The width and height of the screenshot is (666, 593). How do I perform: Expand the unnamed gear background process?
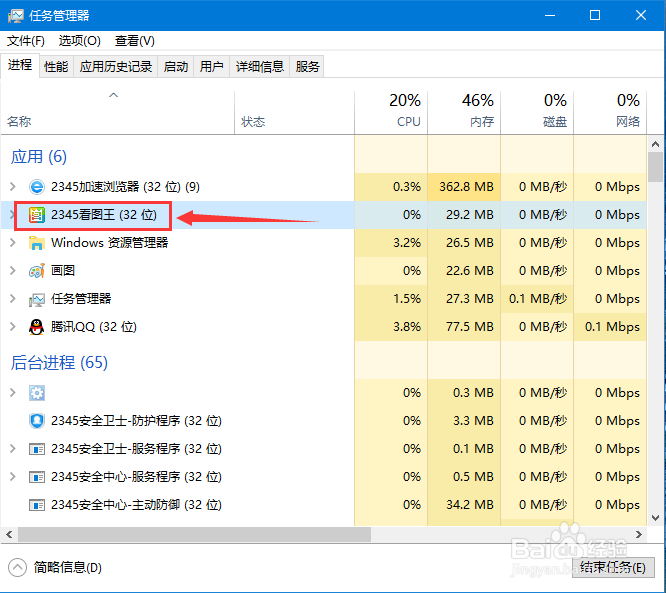(13, 393)
